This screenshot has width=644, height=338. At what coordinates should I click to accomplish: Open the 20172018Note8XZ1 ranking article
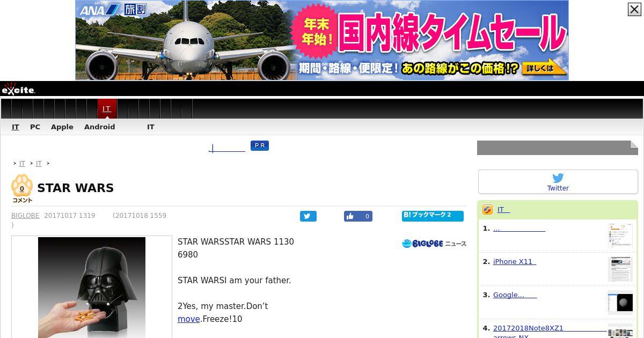550,332
